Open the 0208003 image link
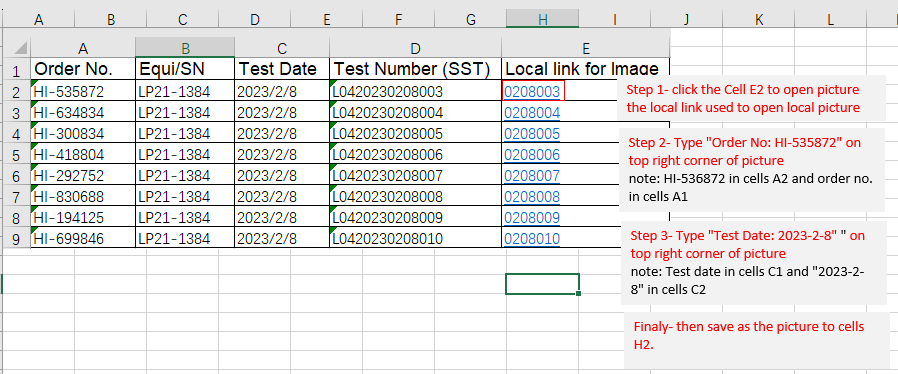The image size is (898, 374). click(x=531, y=91)
